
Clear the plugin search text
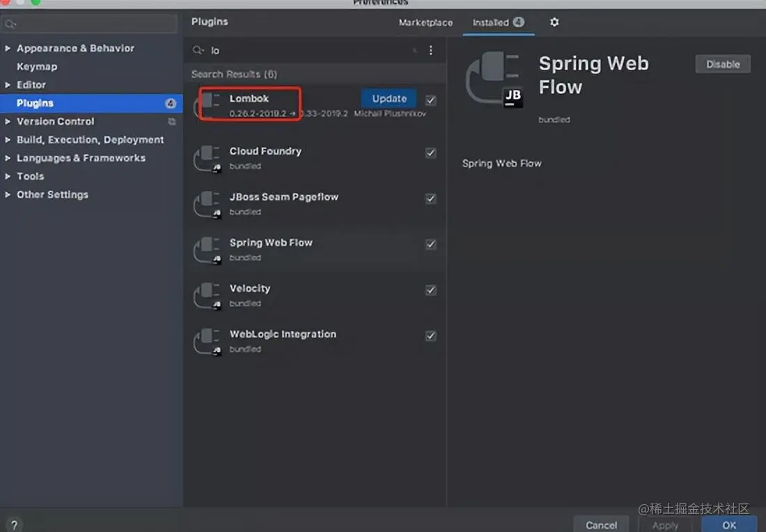click(415, 50)
